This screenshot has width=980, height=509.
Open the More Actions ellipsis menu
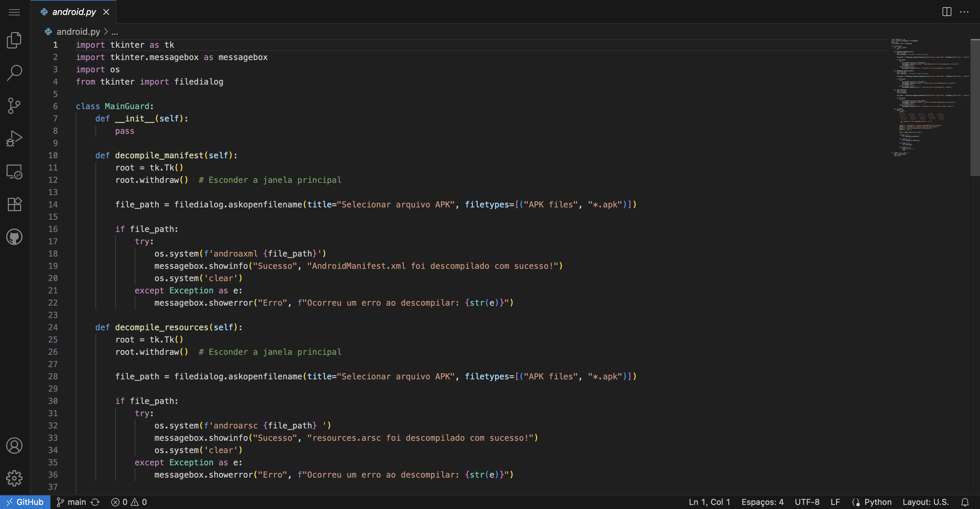(x=964, y=12)
